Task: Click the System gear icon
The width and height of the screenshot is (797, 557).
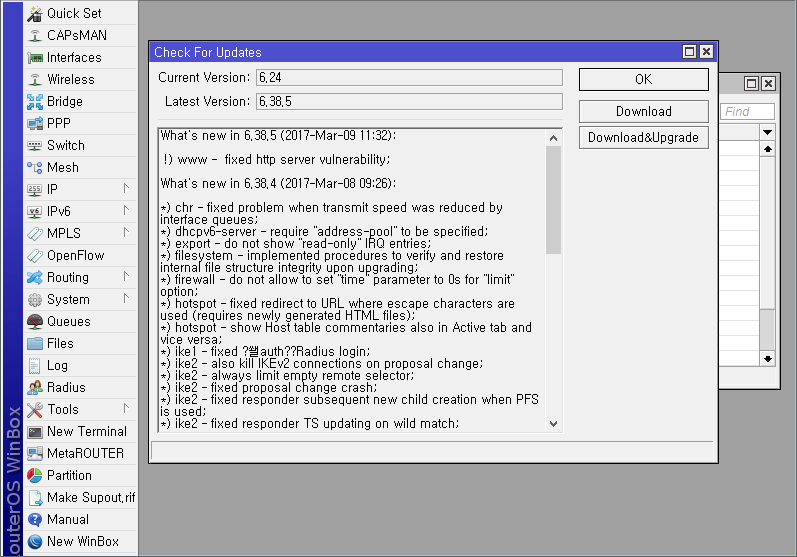Action: pos(35,300)
